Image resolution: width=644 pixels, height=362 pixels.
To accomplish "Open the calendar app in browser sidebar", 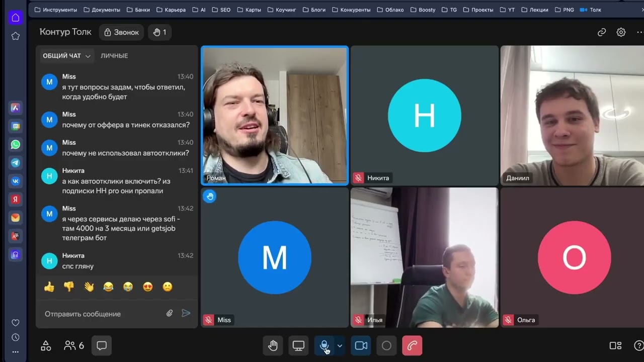I will (x=16, y=126).
